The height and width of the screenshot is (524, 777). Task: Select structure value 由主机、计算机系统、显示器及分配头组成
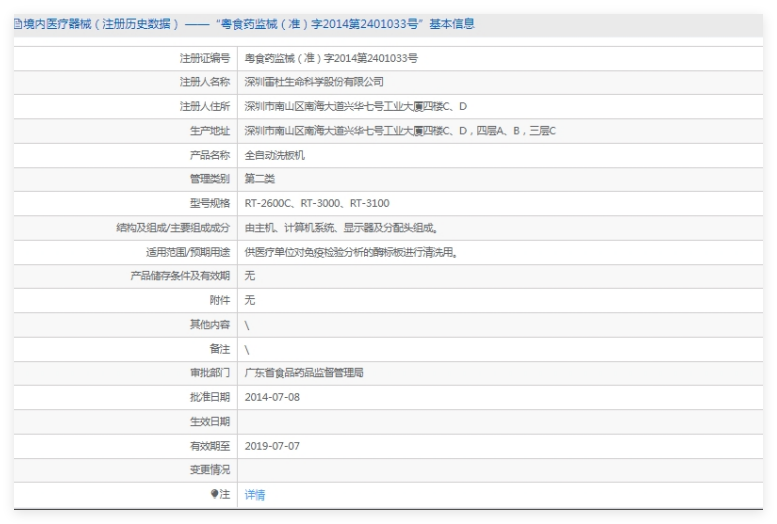click(341, 228)
